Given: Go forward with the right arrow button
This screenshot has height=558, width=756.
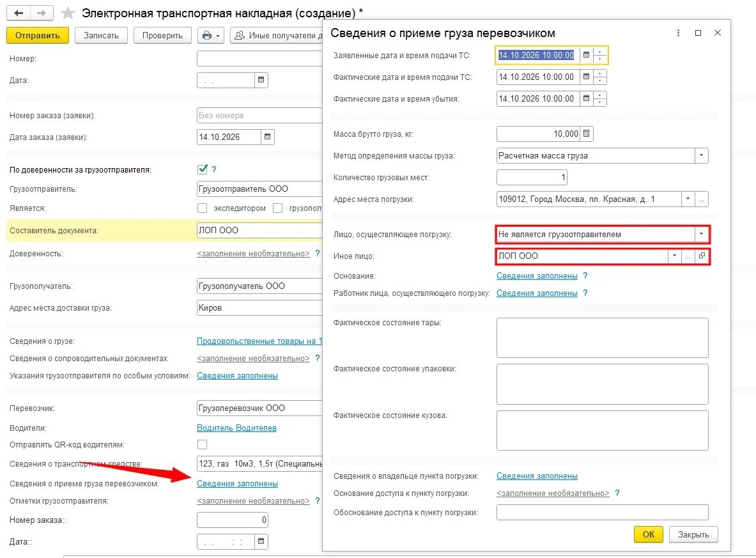Looking at the screenshot, I should click(42, 13).
